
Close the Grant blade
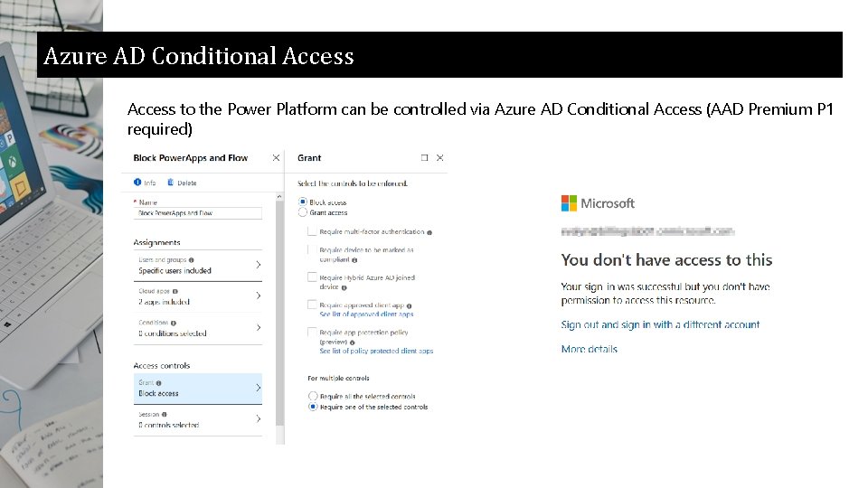440,158
